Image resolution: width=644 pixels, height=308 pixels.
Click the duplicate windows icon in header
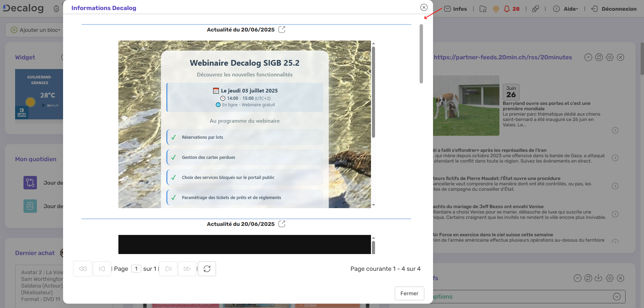536,9
